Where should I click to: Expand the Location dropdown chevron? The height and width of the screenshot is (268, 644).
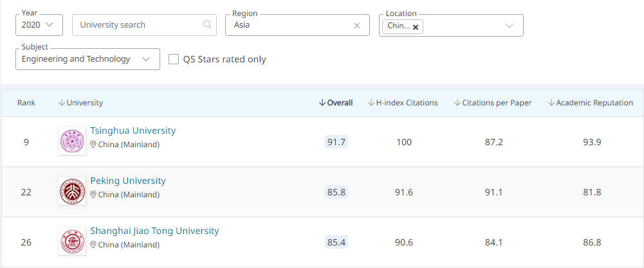[509, 26]
